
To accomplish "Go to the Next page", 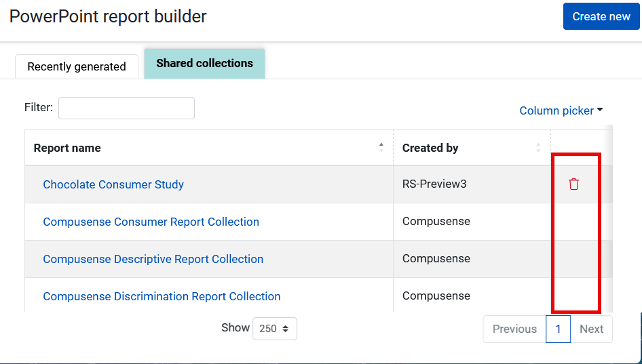I will pyautogui.click(x=591, y=329).
